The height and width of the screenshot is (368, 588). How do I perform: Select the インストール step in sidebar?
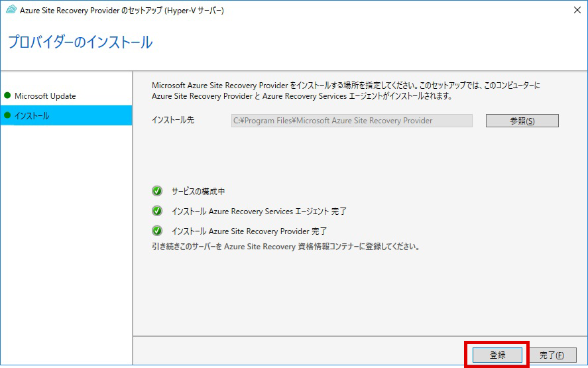pyautogui.click(x=66, y=115)
